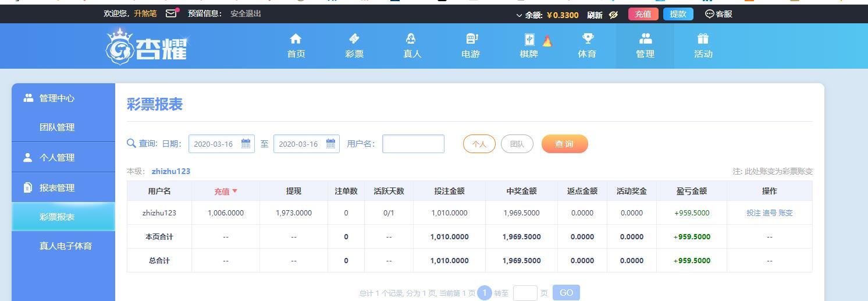Select the 电游 slot games icon
The width and height of the screenshot is (868, 301).
(471, 39)
